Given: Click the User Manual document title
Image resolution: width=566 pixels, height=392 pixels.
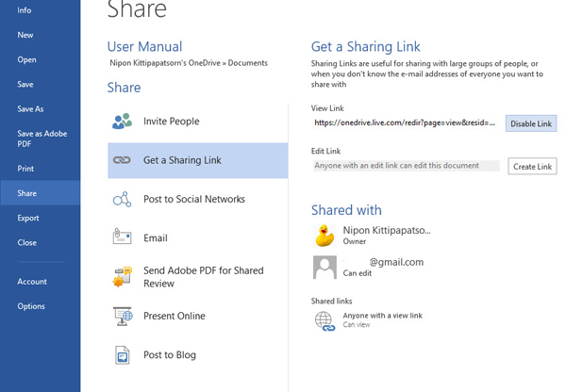Looking at the screenshot, I should point(144,46).
